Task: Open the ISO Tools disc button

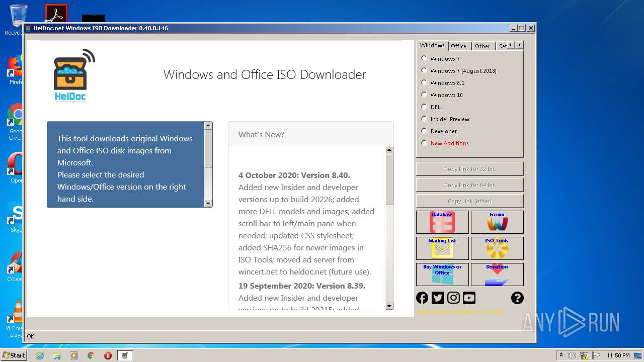Action: coord(497,248)
